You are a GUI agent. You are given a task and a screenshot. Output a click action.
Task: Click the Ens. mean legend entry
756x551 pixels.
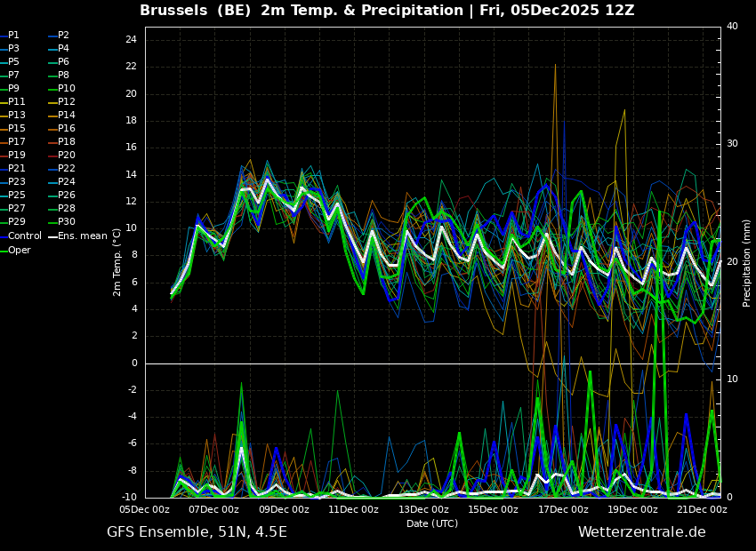click(82, 236)
